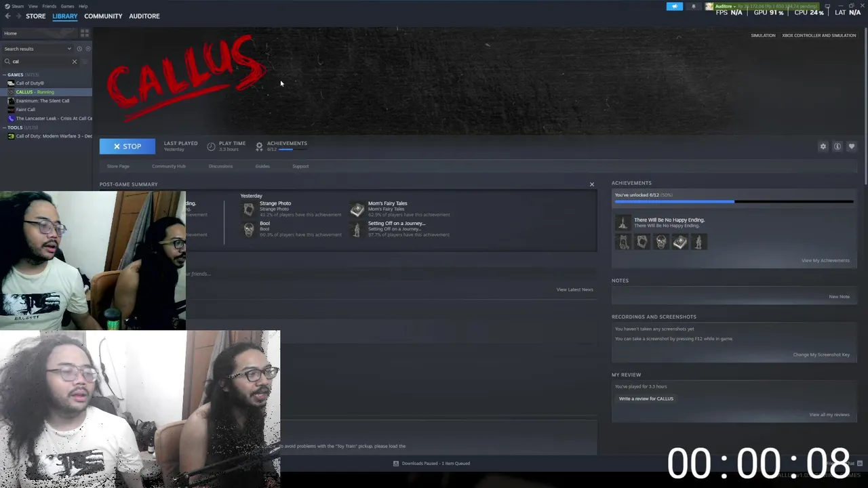Screen dimensions: 868x488
Task: Switch library to grid collections view
Action: point(85,33)
